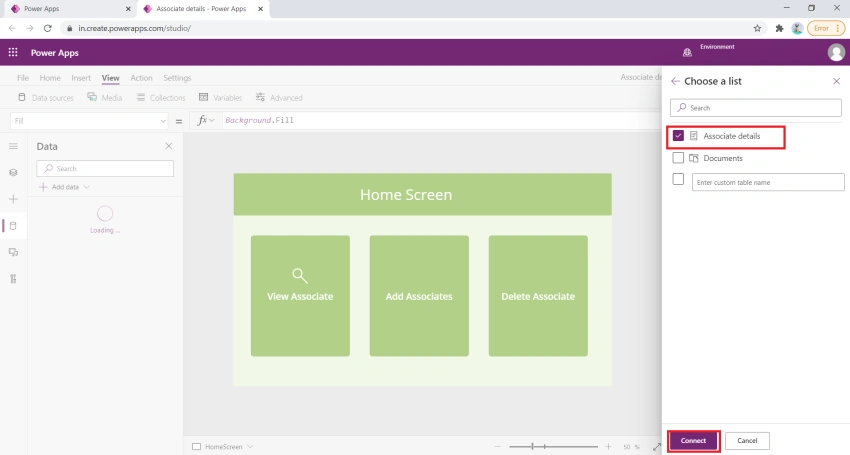Open the browser extensions puzzle icon
This screenshot has height=455, width=850.
(x=779, y=28)
